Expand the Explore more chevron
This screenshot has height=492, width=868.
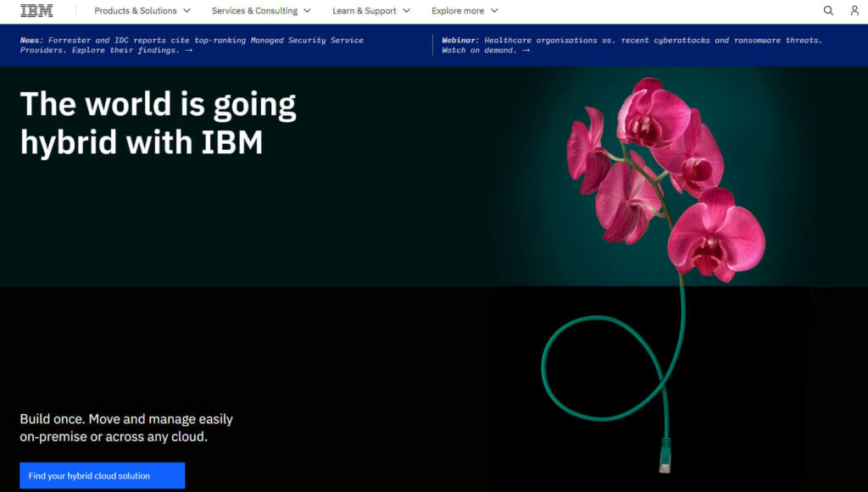coord(494,10)
